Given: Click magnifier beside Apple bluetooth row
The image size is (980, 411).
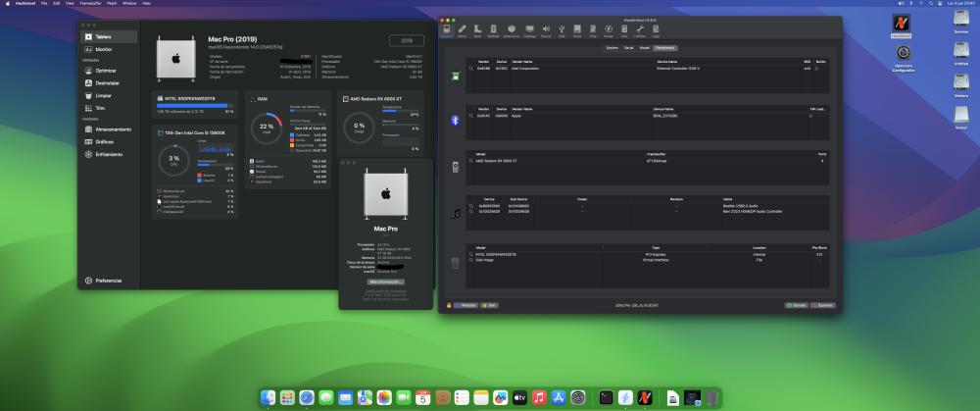Looking at the screenshot, I should pyautogui.click(x=470, y=116).
